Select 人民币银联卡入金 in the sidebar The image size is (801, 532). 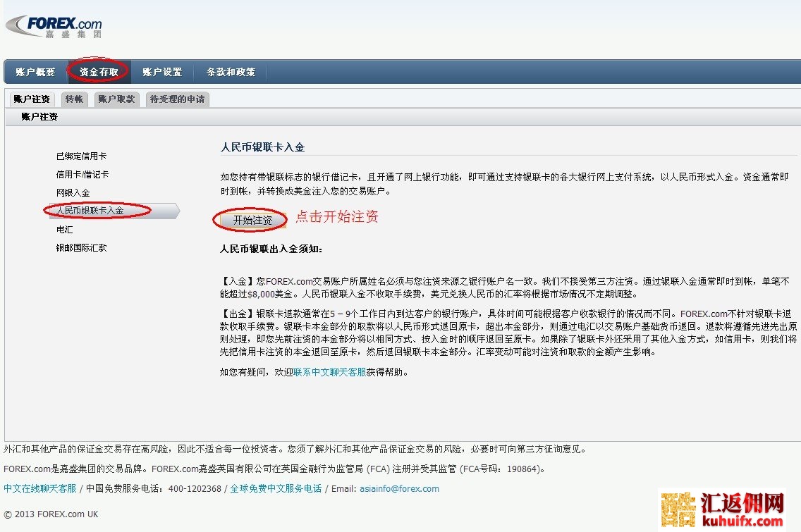point(90,211)
